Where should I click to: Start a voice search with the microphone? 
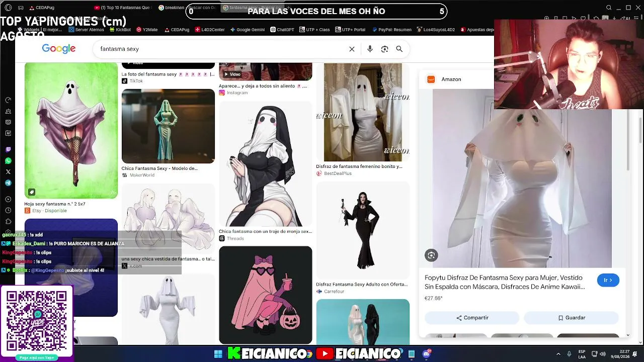pyautogui.click(x=370, y=49)
